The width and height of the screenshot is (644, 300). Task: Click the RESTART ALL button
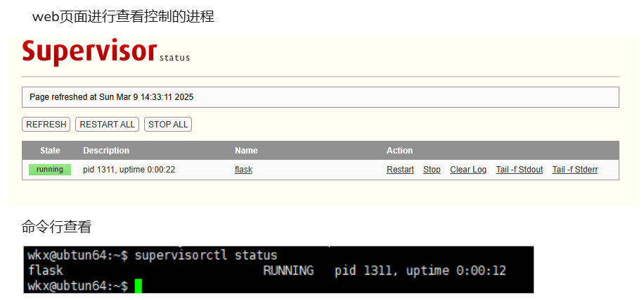pyautogui.click(x=107, y=124)
